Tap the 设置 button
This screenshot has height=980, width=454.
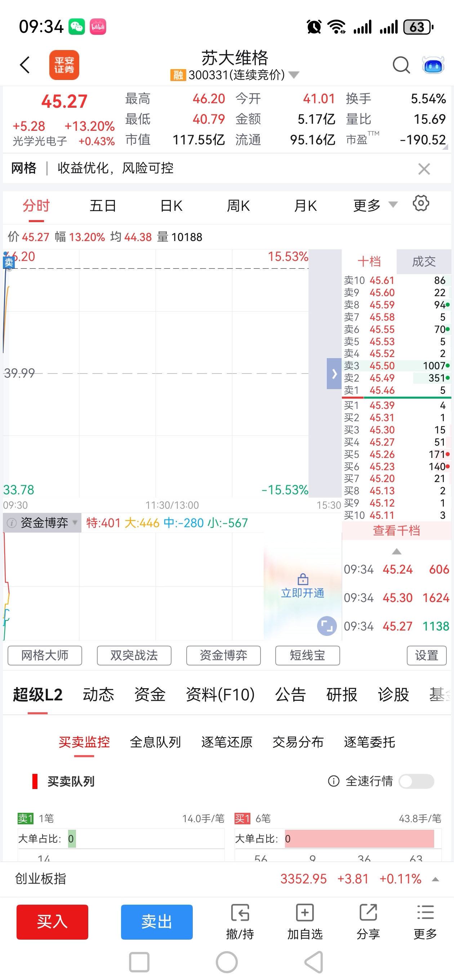[427, 655]
